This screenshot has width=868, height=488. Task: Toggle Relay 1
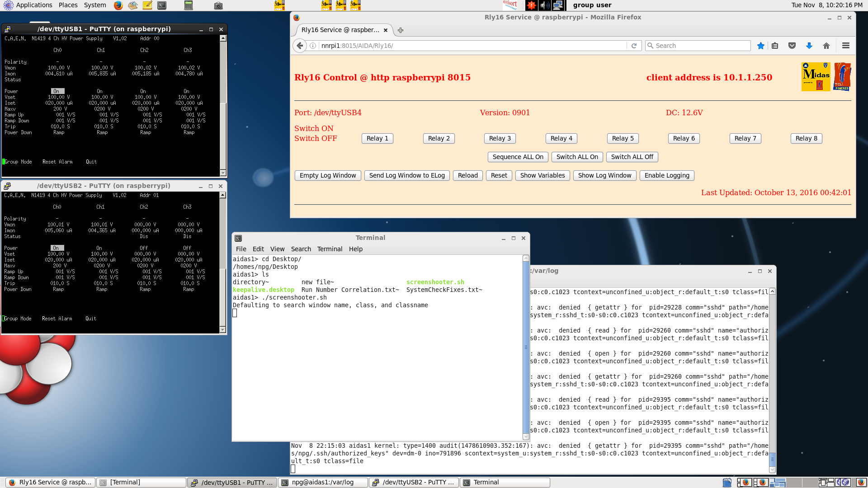click(x=377, y=138)
